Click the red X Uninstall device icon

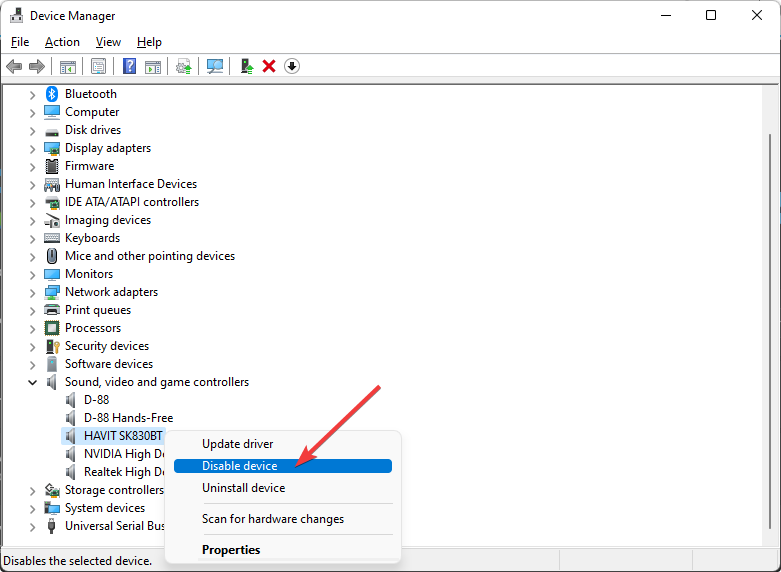point(269,66)
